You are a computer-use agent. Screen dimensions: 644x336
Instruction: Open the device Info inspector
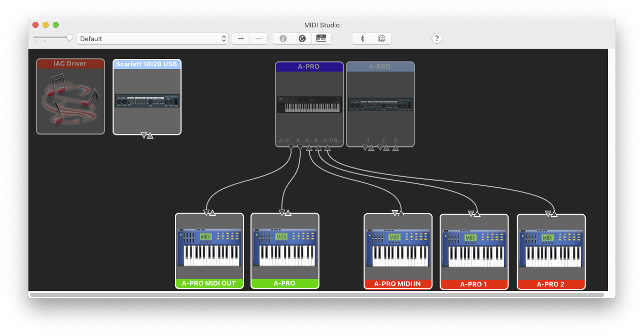pos(283,39)
